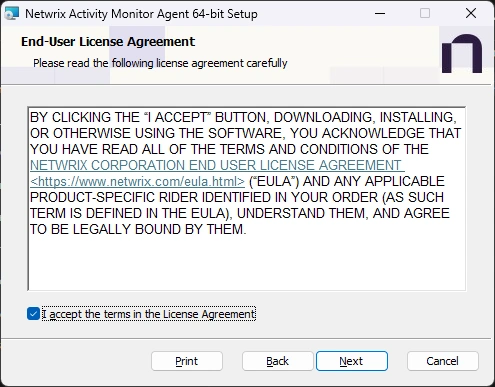Open Netwrix Corporation End User License Agreement link

tap(217, 165)
